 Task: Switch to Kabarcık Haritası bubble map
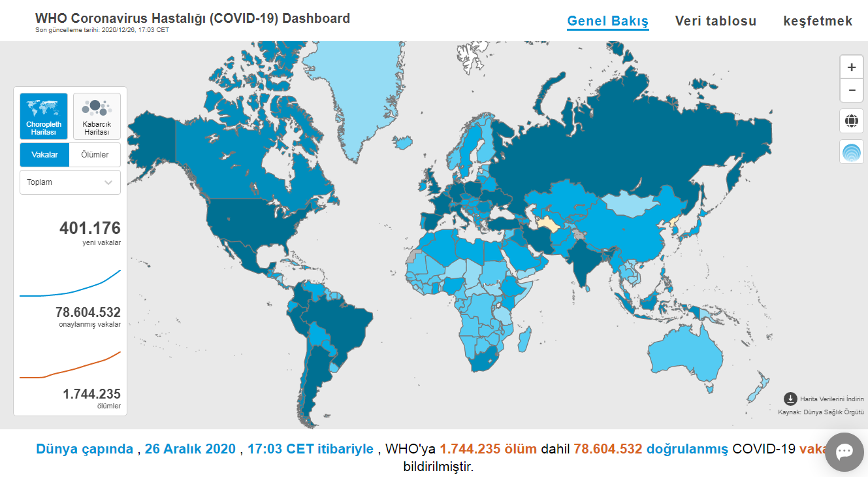[97, 116]
